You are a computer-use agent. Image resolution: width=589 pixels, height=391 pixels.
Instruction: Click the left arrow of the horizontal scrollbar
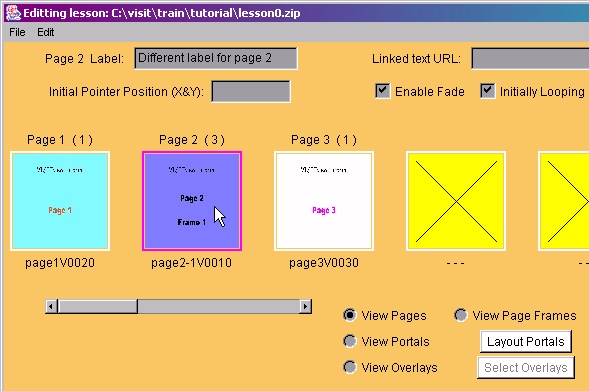click(51, 306)
